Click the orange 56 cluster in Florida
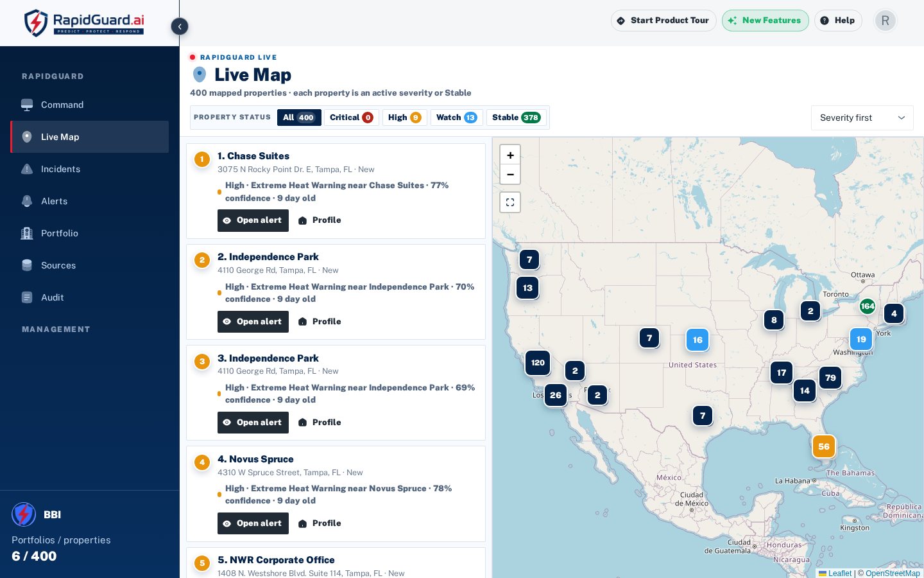The image size is (924, 578). tap(824, 446)
